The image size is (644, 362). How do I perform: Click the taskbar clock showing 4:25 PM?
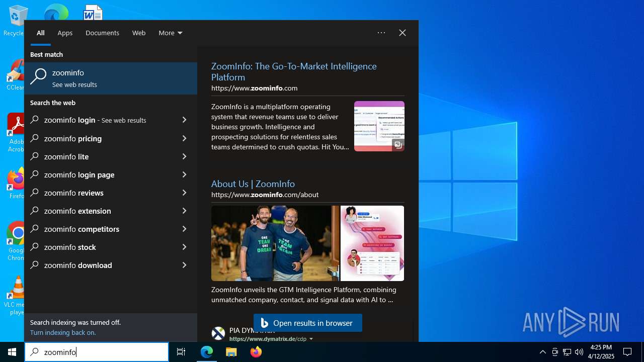(x=601, y=352)
